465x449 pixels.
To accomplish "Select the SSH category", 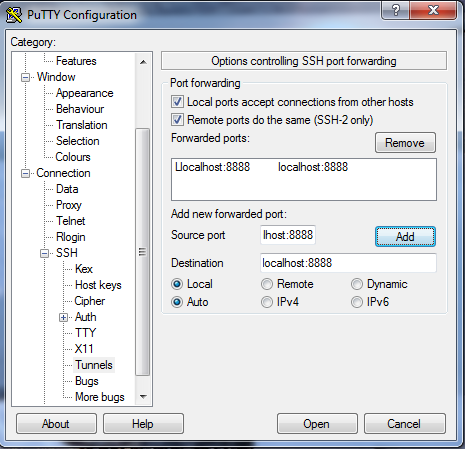I will pos(67,253).
